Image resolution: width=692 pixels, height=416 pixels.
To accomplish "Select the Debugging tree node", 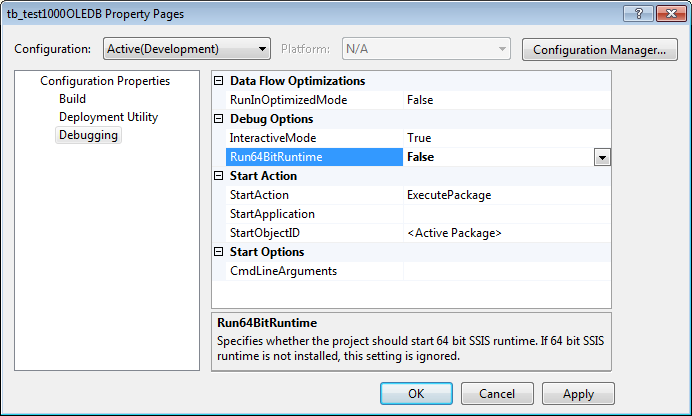I will click(88, 135).
